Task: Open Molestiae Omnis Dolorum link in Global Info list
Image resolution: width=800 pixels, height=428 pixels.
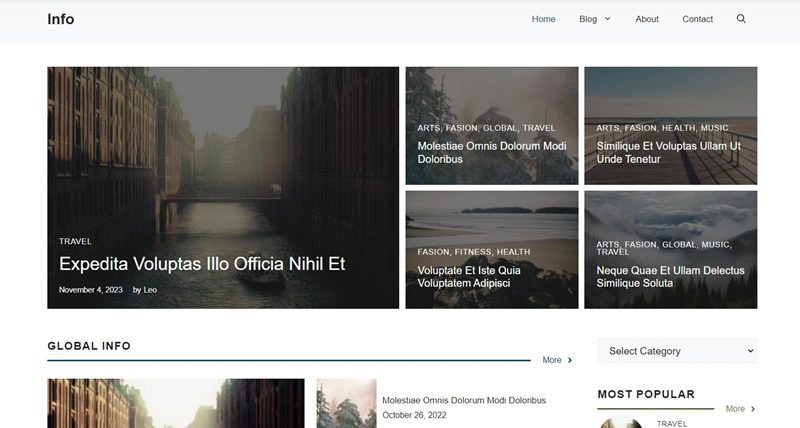Action: pos(464,400)
